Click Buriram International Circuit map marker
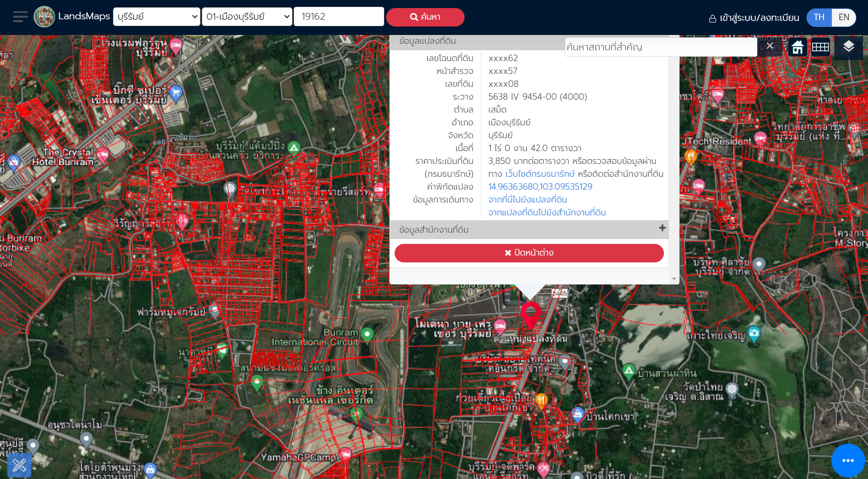Screen dimensions: 868x479 click(x=367, y=334)
